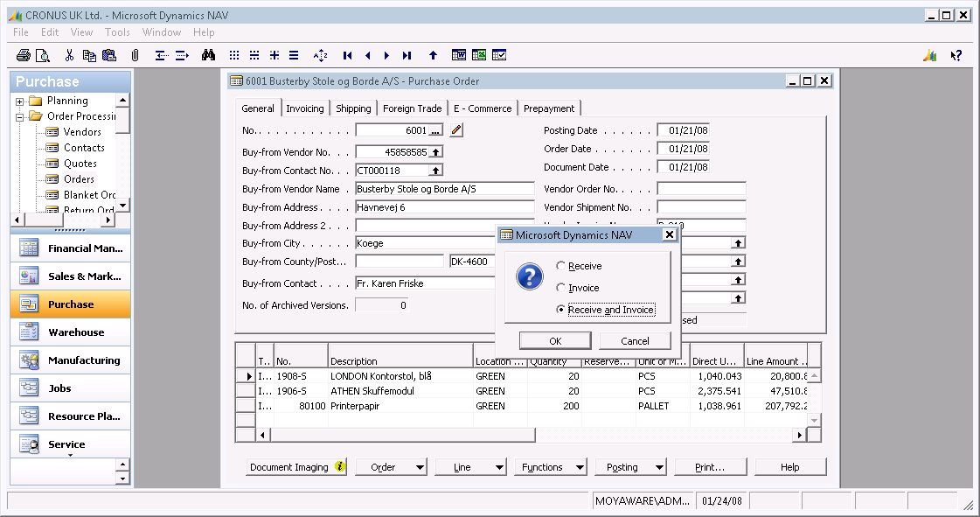The height and width of the screenshot is (517, 980).
Task: Go to the previous record arrow
Action: (367, 56)
